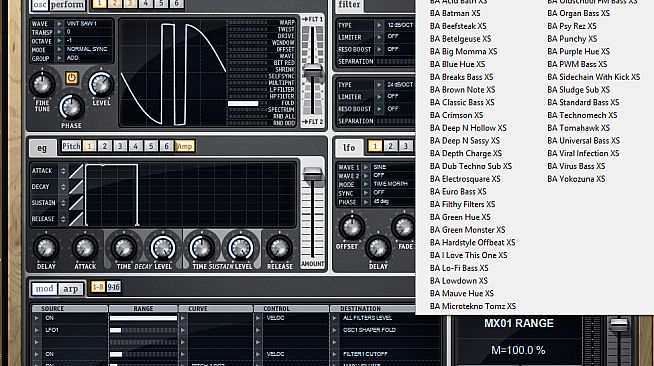The height and width of the screenshot is (366, 654).
Task: Toggle the oscillator power button
Action: pyautogui.click(x=72, y=78)
